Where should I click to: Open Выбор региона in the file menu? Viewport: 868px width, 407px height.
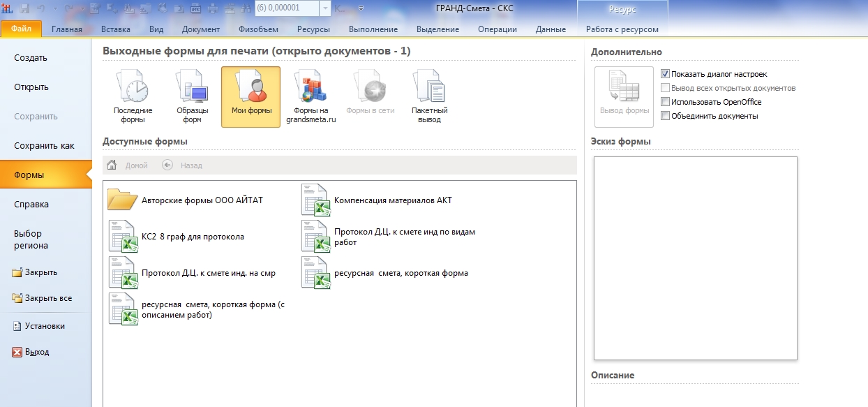(45, 239)
